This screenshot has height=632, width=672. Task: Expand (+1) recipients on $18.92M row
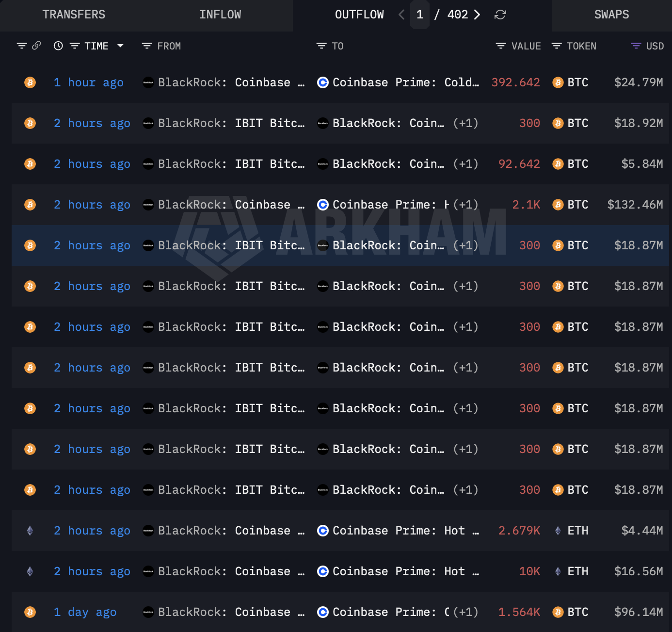(466, 123)
